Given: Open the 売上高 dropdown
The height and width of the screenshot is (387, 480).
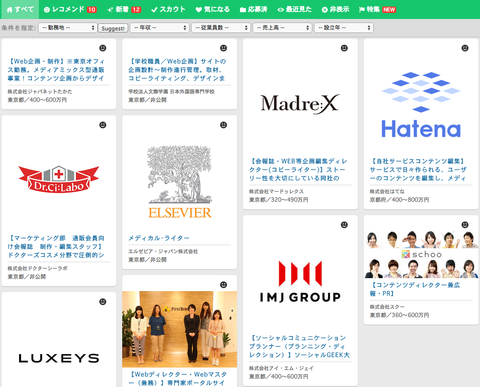Looking at the screenshot, I should pos(282,28).
